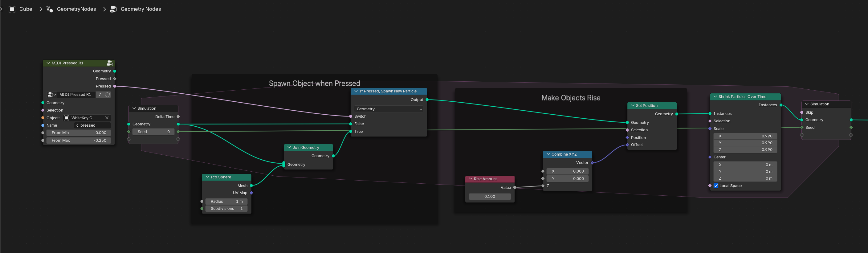The image size is (868, 253).
Task: Click the Seed 0 field on Simulation node
Action: (153, 132)
